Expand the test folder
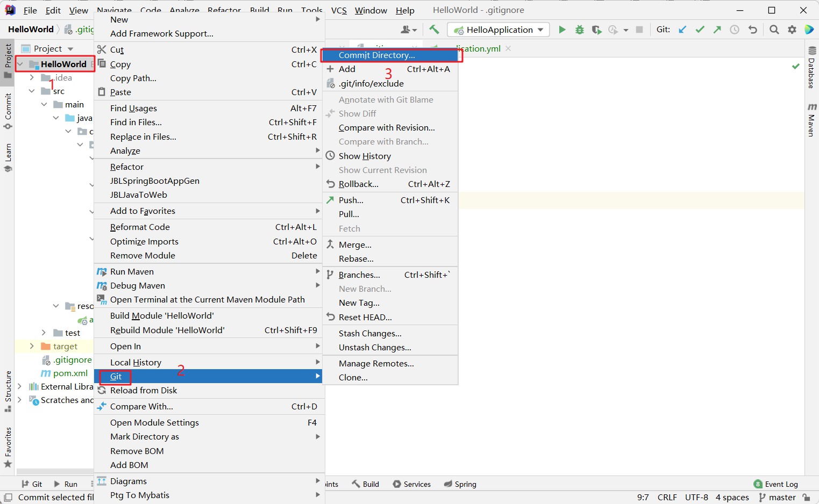Screen dimensions: 819x504 pos(44,333)
